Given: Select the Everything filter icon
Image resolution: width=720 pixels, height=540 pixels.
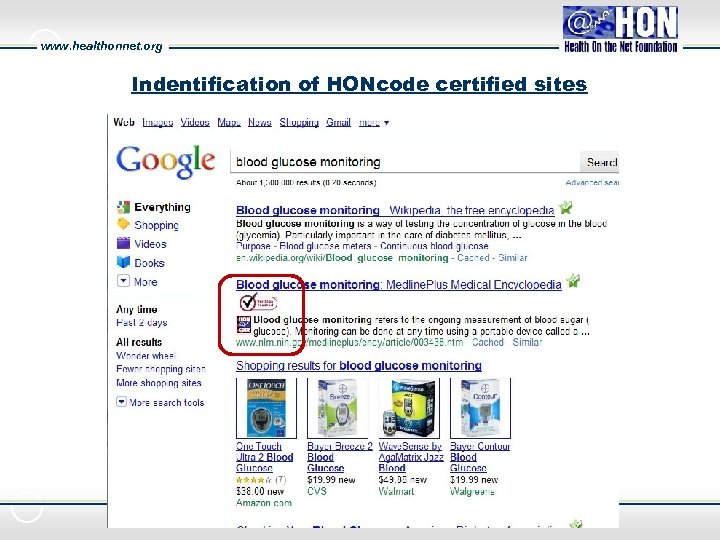Looking at the screenshot, I should click(x=123, y=207).
